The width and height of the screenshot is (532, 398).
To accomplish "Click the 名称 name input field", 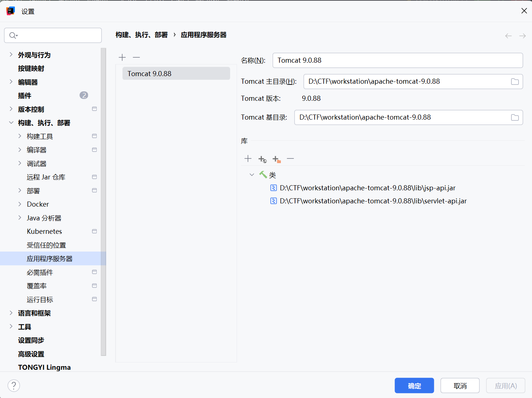I will [x=398, y=61].
